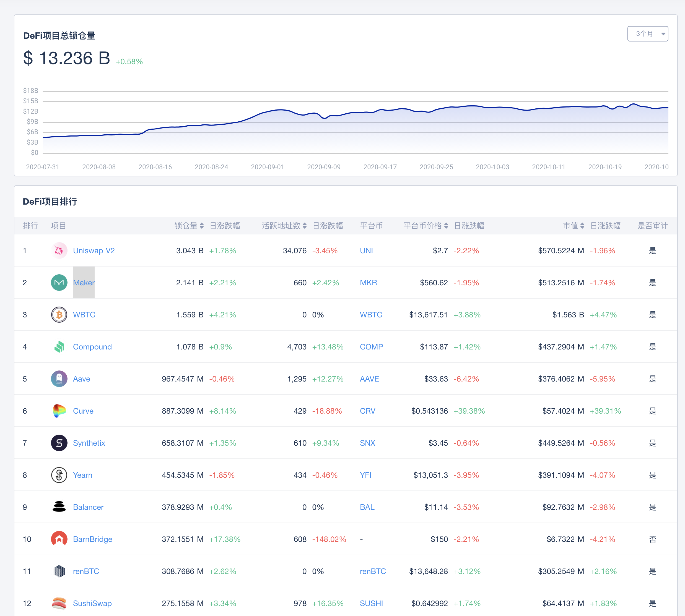
Task: Open the Yearn project link
Action: pyautogui.click(x=83, y=475)
